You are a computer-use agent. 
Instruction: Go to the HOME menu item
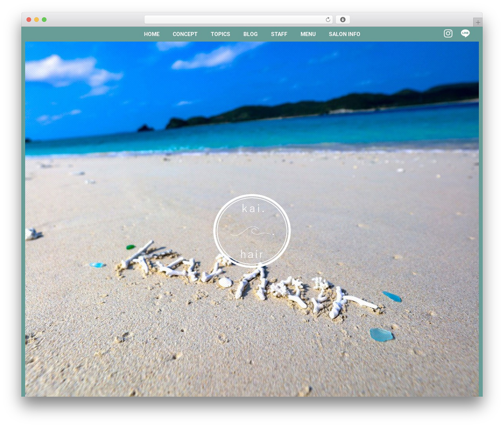(x=152, y=34)
